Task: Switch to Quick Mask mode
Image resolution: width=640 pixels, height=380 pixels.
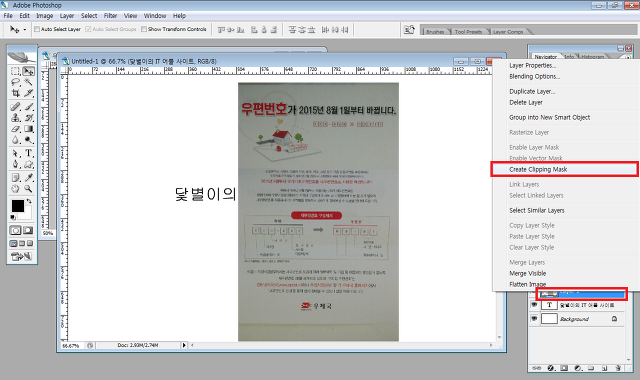Action: (28, 231)
